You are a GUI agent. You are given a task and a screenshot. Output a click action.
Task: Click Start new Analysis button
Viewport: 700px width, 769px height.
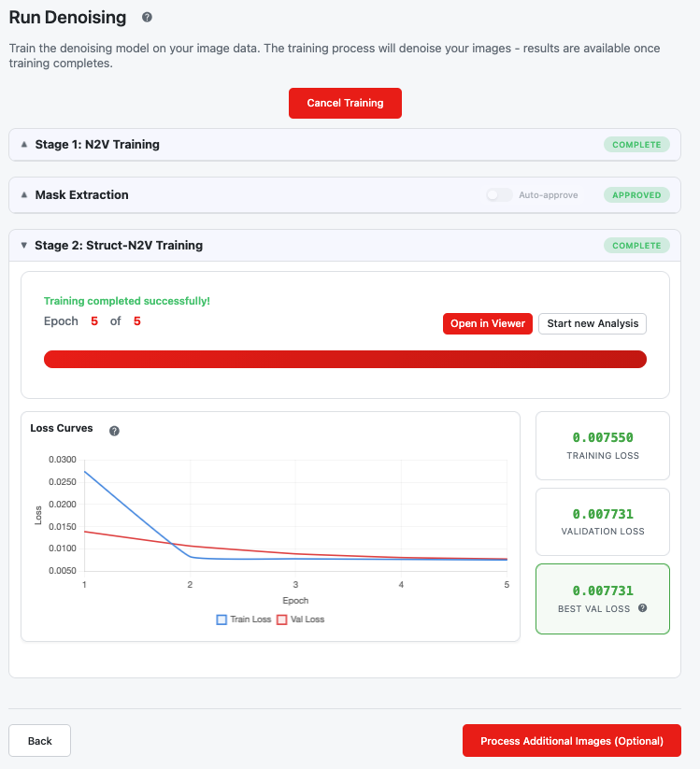(593, 323)
